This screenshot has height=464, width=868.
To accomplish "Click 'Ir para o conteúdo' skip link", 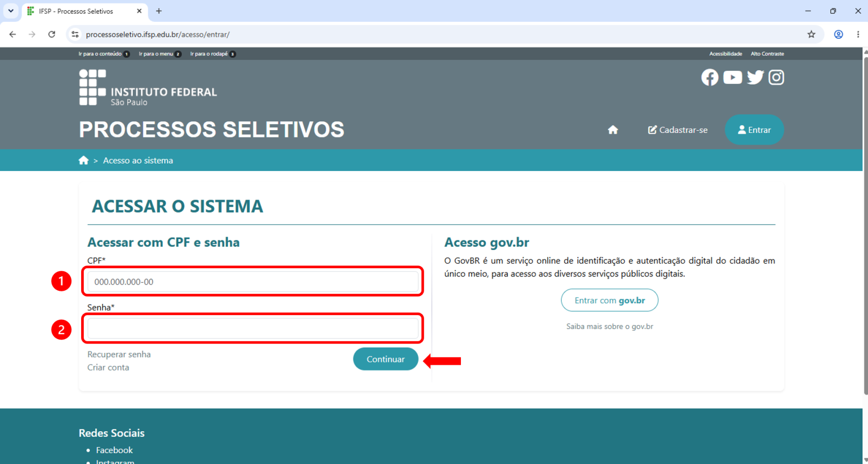I will [x=104, y=54].
